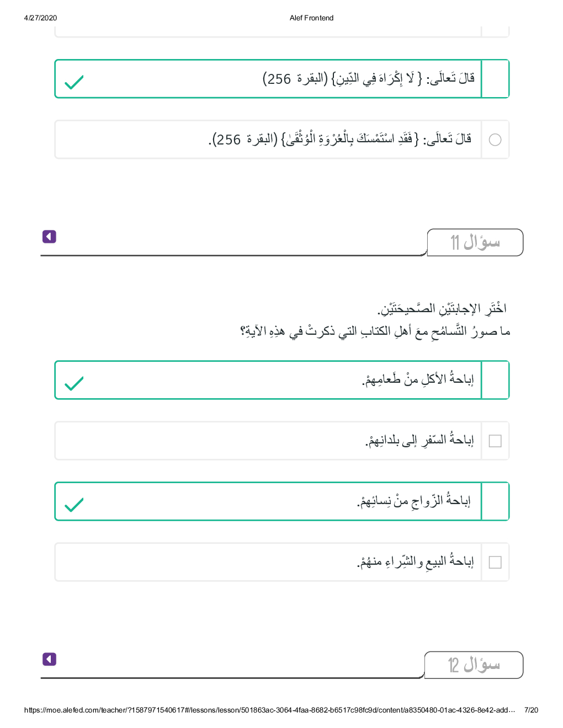The image size is (563, 728).
Task: Click the selected box of the لا إكراه في الدين answer
Action: point(495,79)
